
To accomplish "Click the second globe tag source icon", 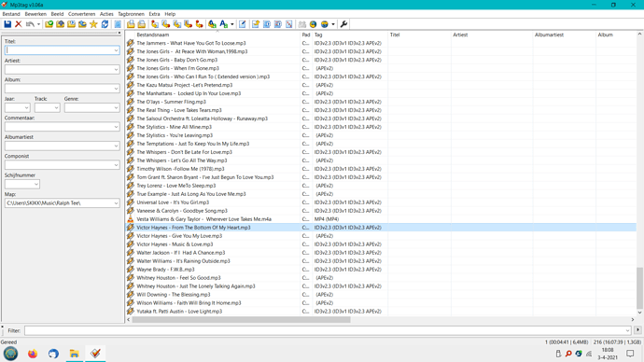I will tap(325, 24).
